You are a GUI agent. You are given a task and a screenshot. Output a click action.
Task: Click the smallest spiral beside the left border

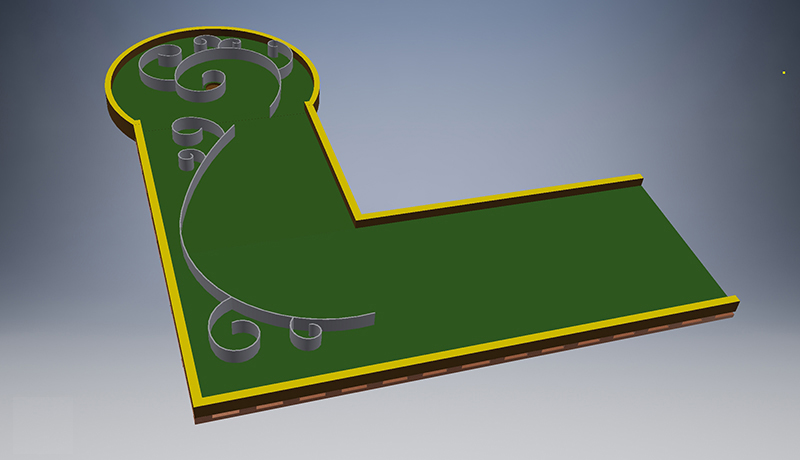pyautogui.click(x=186, y=159)
